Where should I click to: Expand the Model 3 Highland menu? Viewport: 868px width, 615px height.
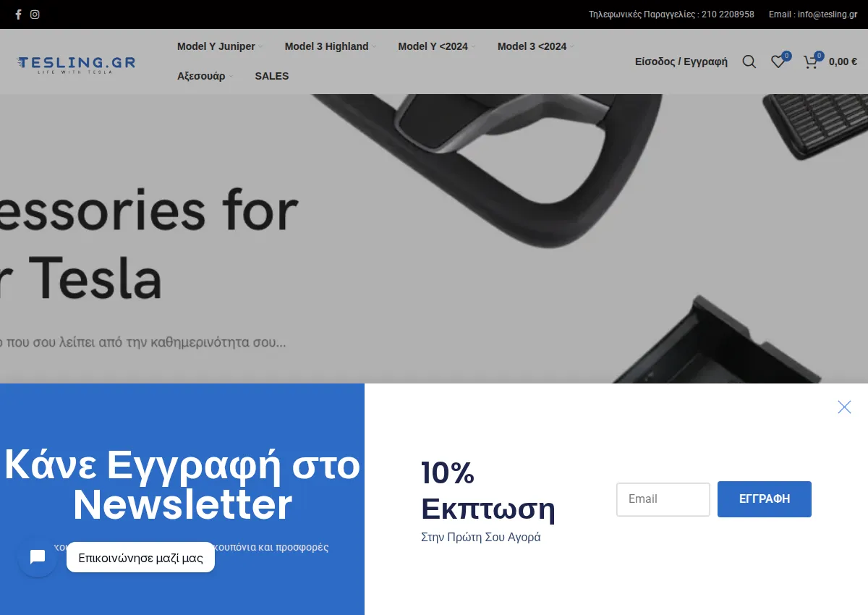click(330, 46)
